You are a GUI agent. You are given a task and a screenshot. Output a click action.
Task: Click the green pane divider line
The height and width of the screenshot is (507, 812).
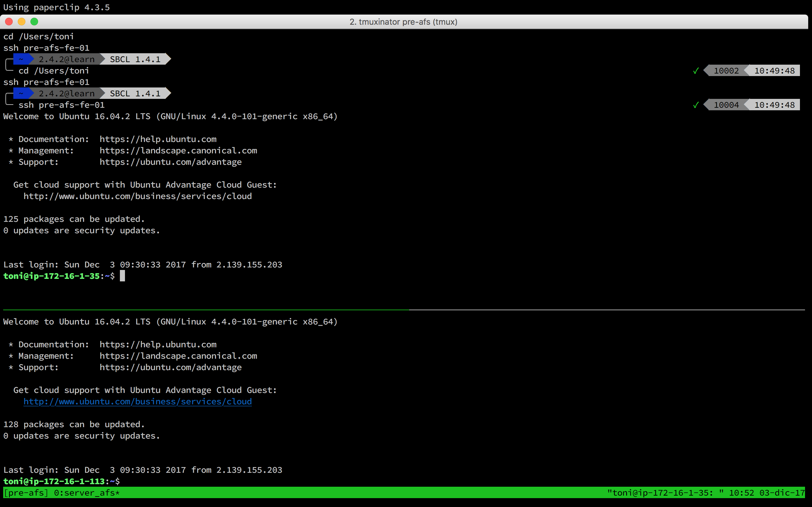tap(201, 310)
